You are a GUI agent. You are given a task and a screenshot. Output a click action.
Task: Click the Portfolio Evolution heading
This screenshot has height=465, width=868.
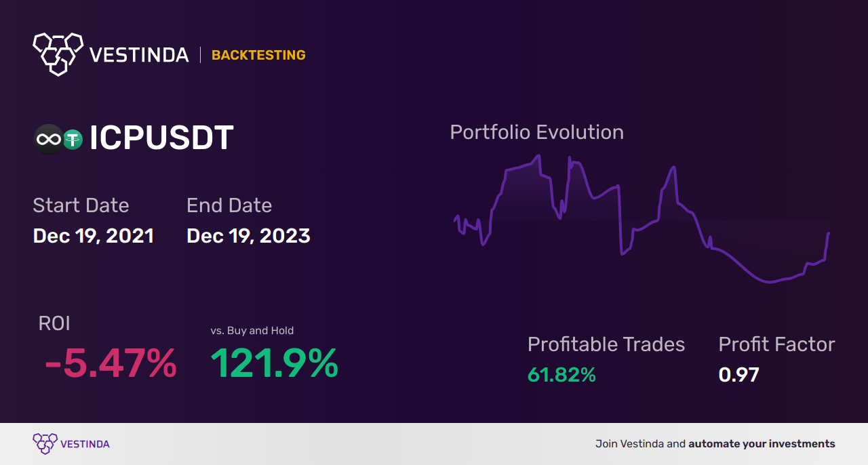point(536,132)
